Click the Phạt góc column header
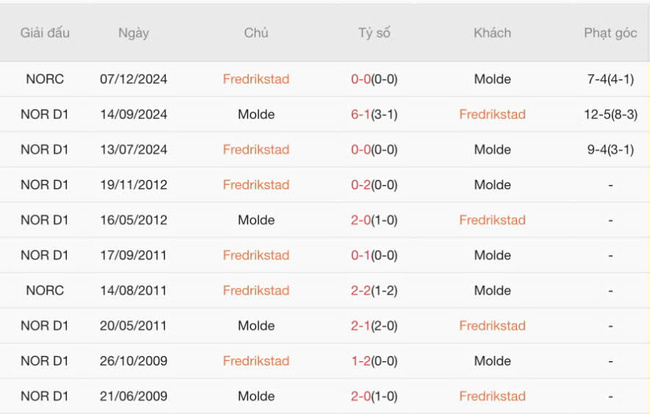650x414 pixels. [x=610, y=33]
